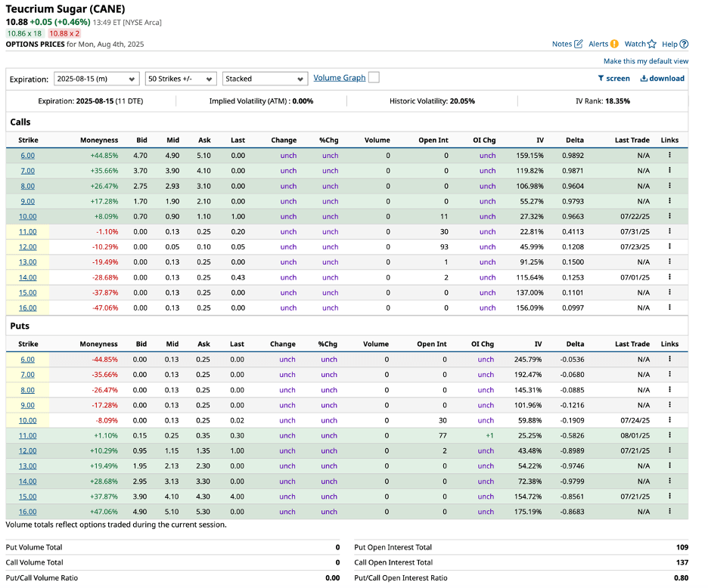Select the 10.00 call strike link
Screen dimensions: 708x588
click(x=27, y=216)
